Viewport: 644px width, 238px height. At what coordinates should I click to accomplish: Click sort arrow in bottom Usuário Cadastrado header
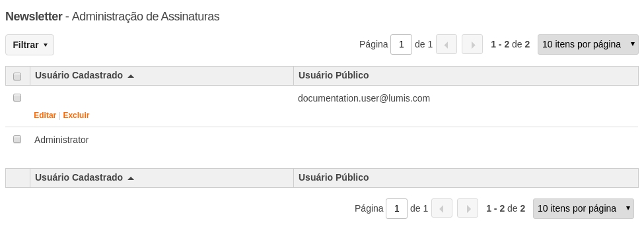(131, 178)
